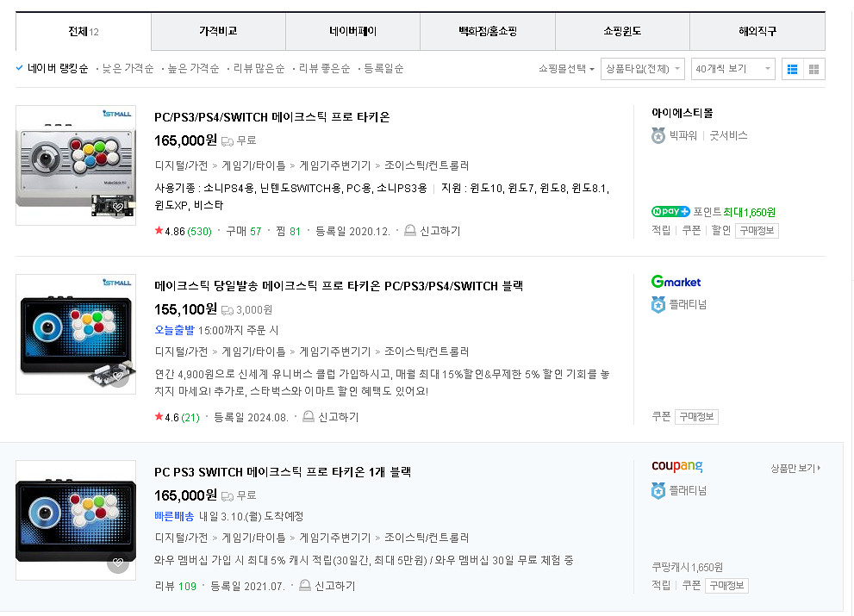Open 메이크스틱 당일발송 블랙 product title

[x=339, y=287]
